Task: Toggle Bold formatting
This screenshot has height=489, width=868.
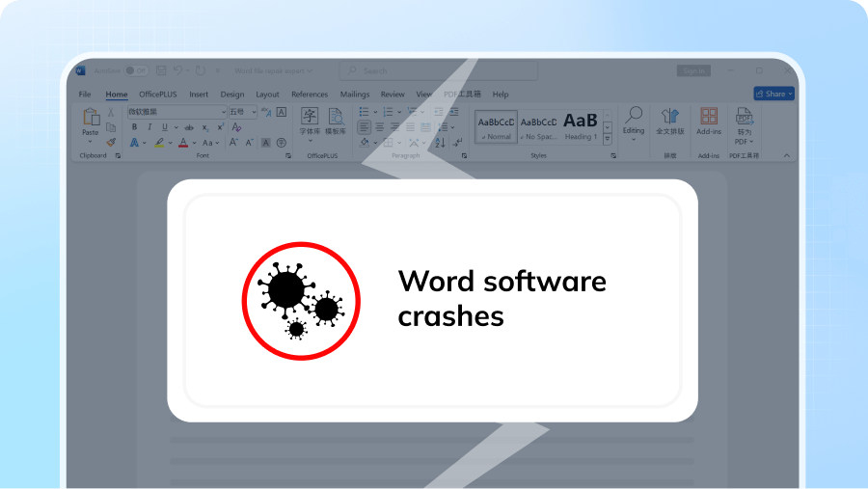Action: pyautogui.click(x=134, y=127)
